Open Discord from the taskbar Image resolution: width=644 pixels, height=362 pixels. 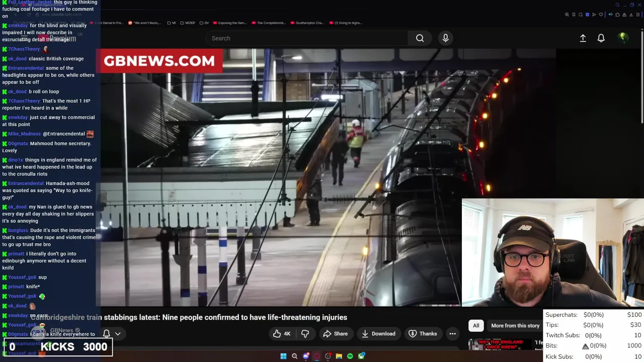coord(305,356)
